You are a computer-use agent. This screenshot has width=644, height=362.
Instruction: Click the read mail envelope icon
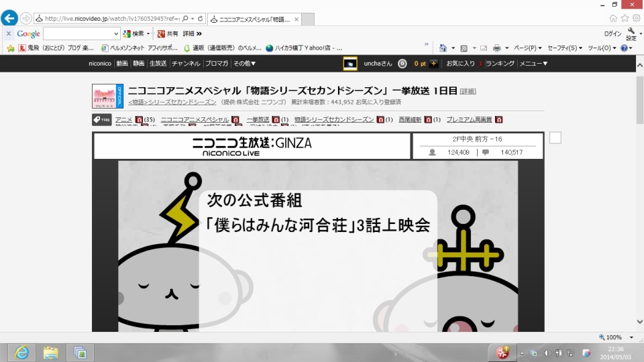point(484,48)
